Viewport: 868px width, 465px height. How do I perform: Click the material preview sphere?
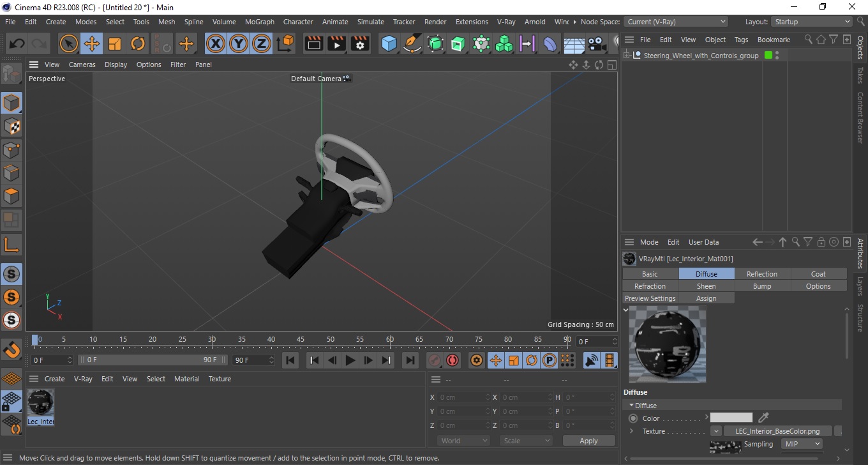(x=668, y=344)
